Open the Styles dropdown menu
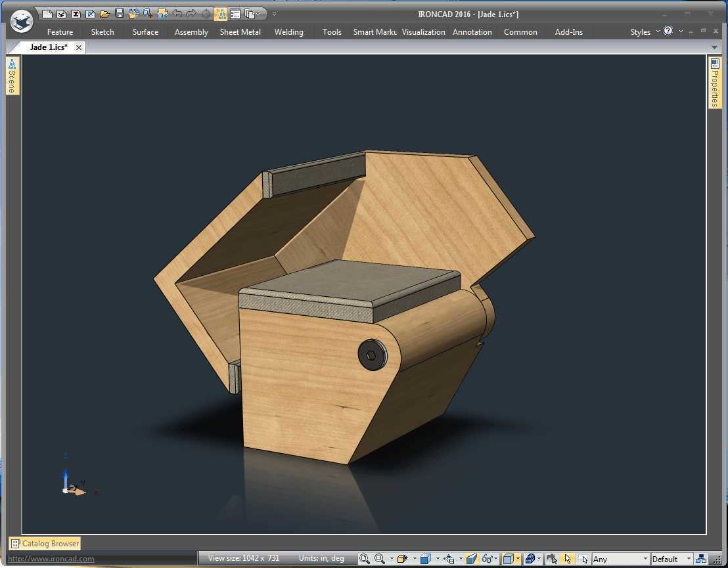The image size is (728, 568). (x=645, y=32)
